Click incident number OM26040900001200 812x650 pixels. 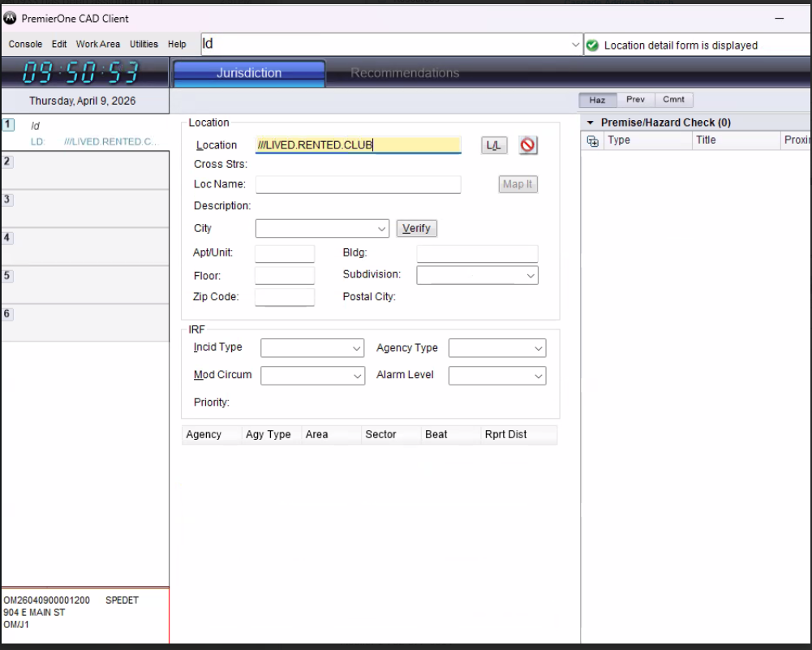(x=46, y=600)
